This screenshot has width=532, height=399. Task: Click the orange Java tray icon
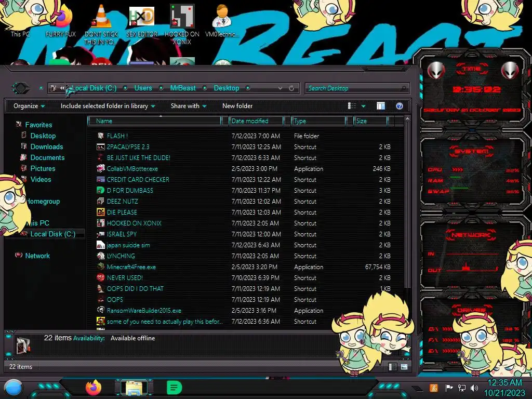point(434,388)
